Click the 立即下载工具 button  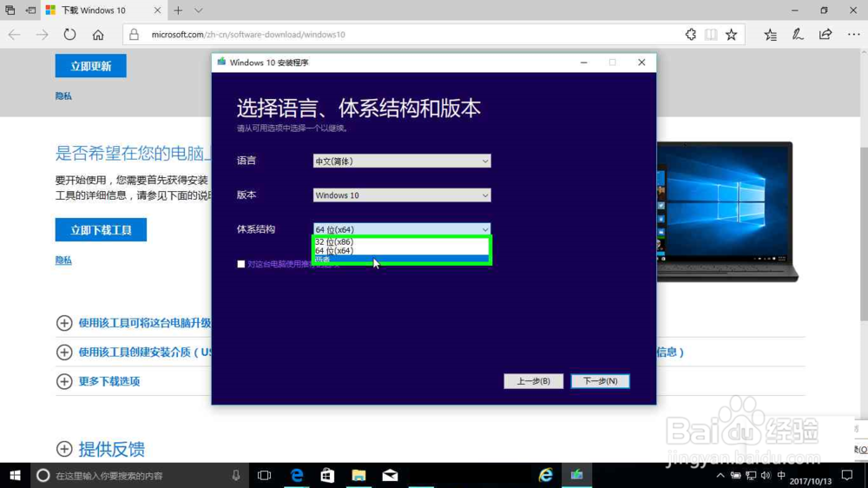click(x=101, y=230)
